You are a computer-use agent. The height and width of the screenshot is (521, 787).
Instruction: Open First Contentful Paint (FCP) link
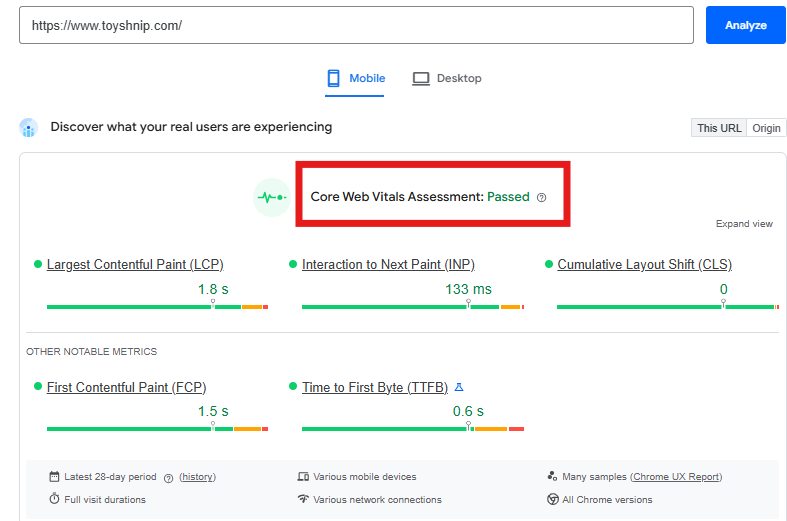(x=126, y=387)
